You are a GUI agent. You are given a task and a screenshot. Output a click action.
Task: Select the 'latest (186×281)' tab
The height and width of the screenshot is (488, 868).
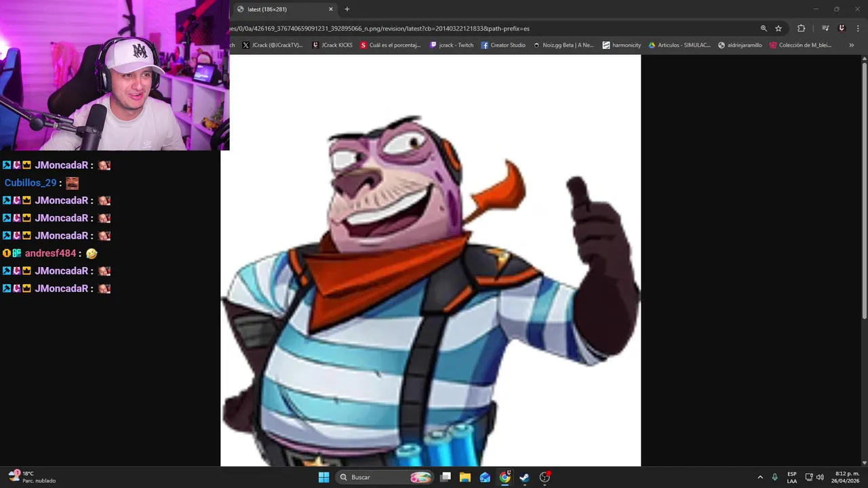click(x=285, y=9)
